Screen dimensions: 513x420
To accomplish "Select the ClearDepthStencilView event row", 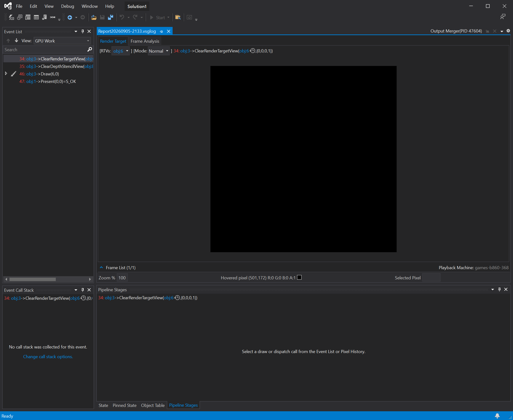I will [48, 66].
